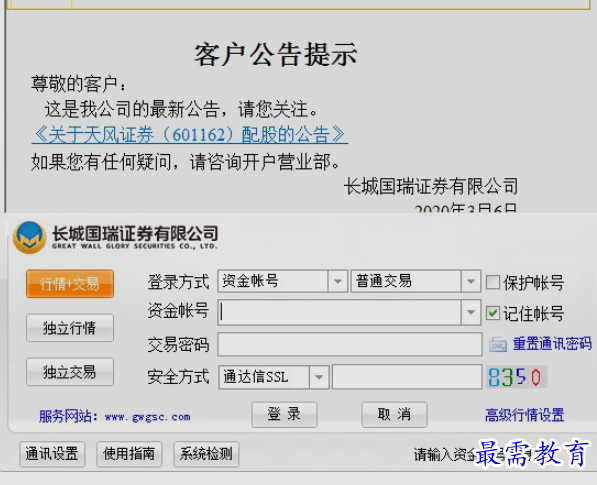Screen dimensions: 597x485
Task: Focus the 交易密码 input field
Action: tap(350, 344)
